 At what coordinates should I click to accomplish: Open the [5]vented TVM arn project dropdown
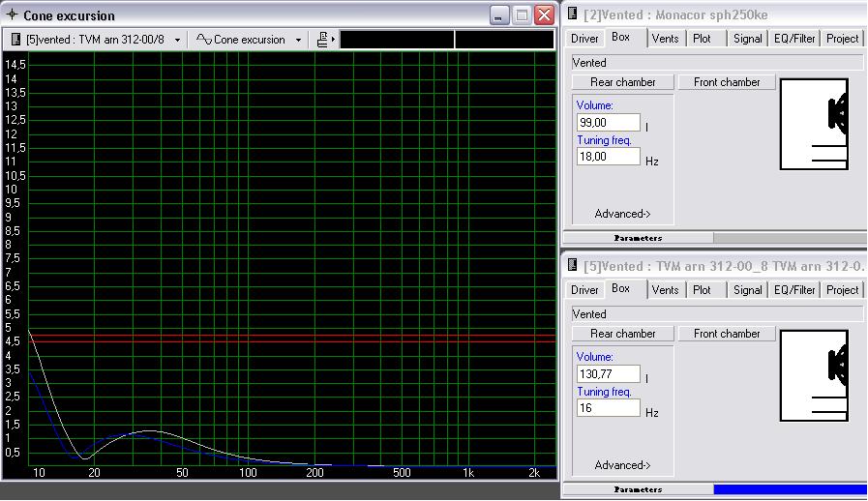pyautogui.click(x=177, y=40)
